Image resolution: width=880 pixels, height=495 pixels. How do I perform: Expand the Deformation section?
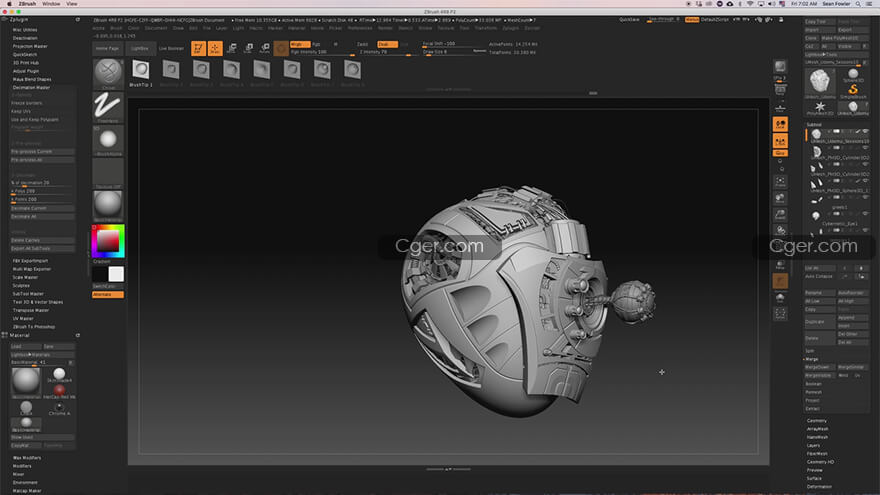[819, 487]
